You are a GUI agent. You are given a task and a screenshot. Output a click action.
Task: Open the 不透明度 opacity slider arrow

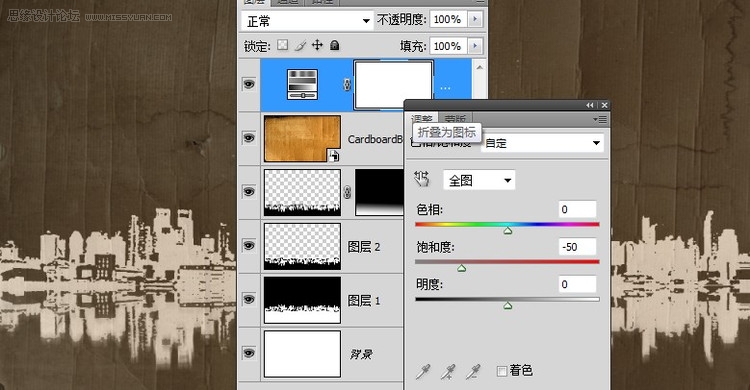pos(474,19)
